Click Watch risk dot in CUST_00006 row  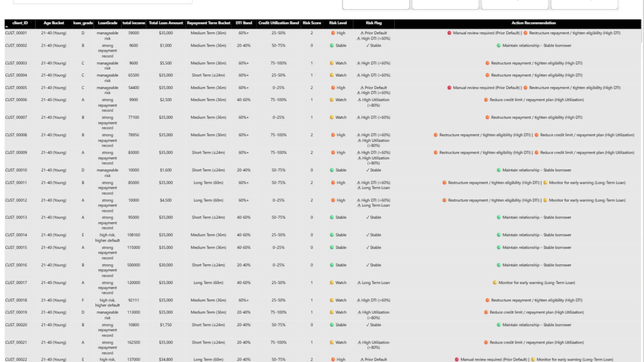(332, 100)
